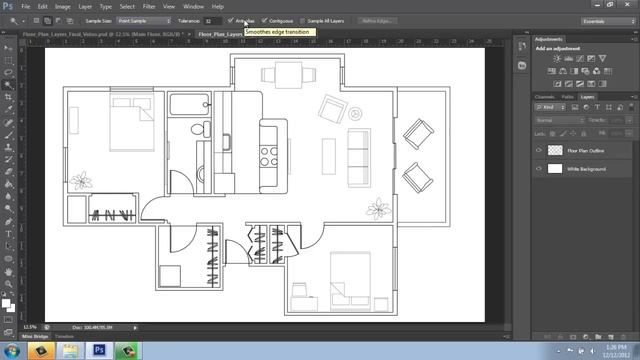
Task: Toggle Quick Mask mode
Action: (8, 320)
